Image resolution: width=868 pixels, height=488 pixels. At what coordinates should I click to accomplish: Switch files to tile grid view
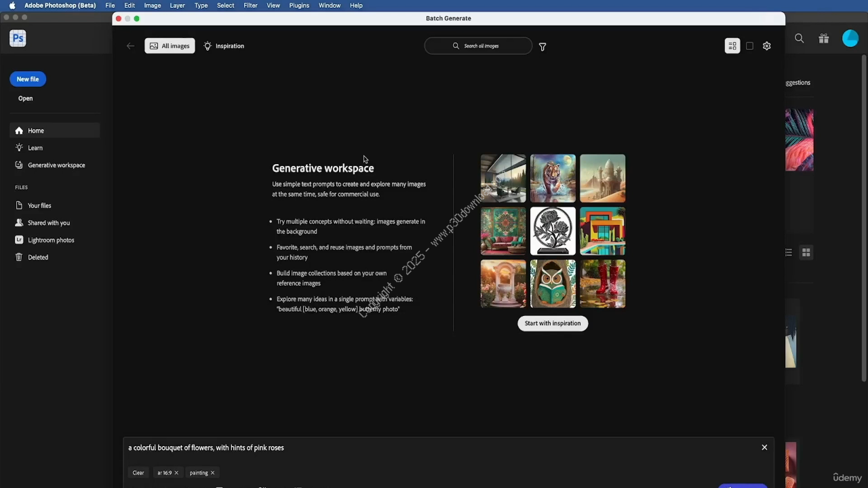(806, 252)
